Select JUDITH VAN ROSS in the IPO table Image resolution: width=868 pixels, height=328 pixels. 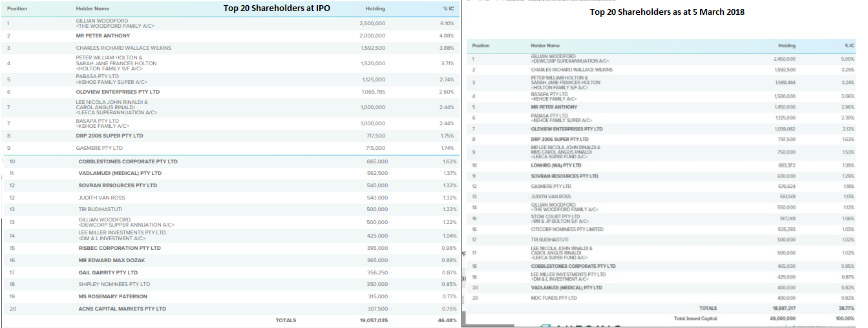click(x=101, y=198)
